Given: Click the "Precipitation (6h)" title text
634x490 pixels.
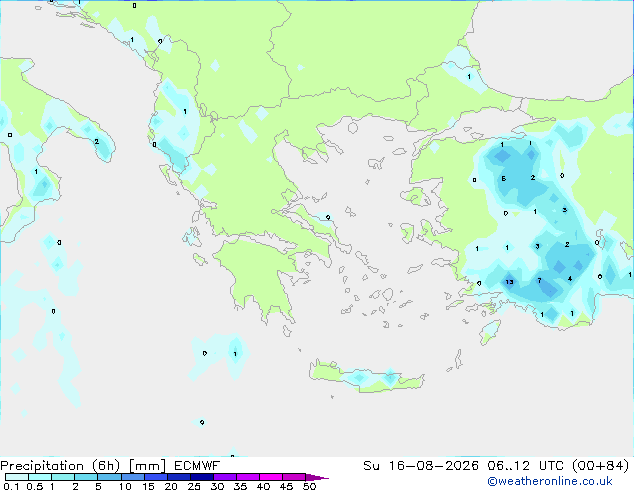Looking at the screenshot, I should pos(60,465).
